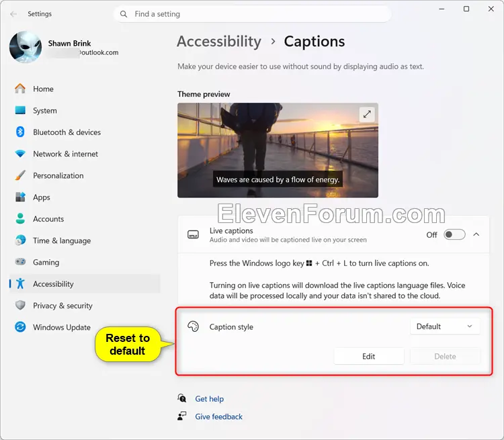Open Gaming settings page

[x=85, y=262]
